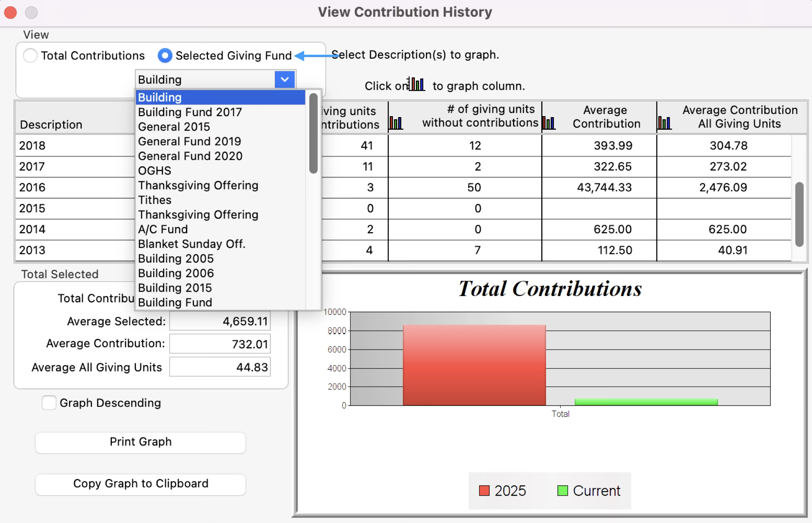Screen dimensions: 812x523
Task: Choose Tithes from the fund list
Action: (220, 200)
